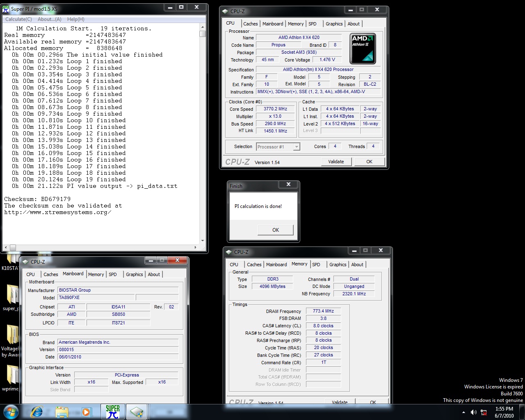
Task: Click the memory Size value 4096 MBytes
Action: (x=273, y=287)
